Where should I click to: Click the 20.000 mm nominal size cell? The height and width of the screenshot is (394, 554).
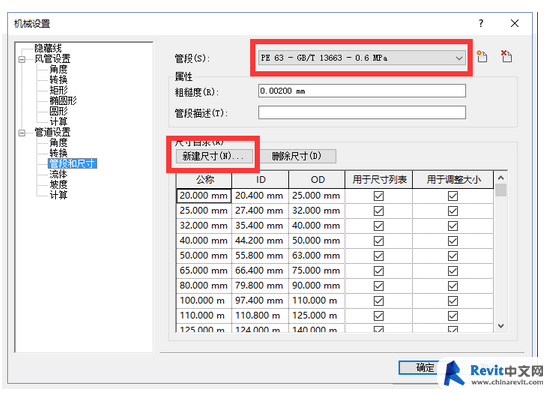[x=204, y=196]
